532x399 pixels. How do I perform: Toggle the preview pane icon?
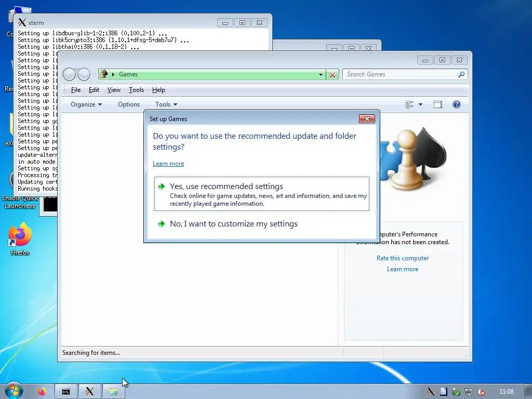tap(438, 104)
